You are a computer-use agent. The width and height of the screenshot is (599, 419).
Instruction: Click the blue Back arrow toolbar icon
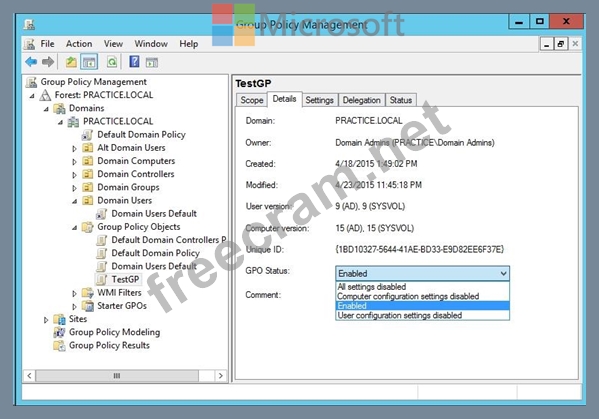tap(31, 62)
